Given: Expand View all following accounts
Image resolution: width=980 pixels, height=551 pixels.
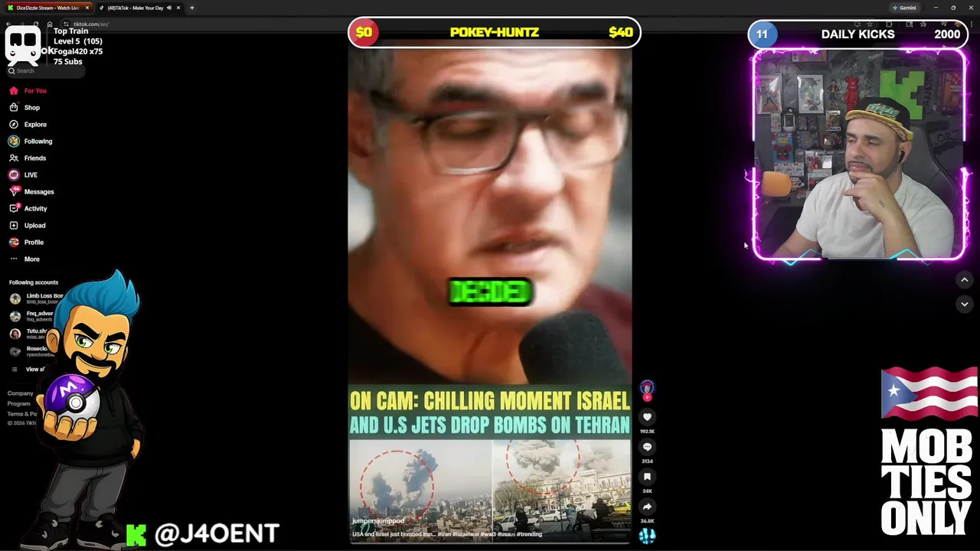Looking at the screenshot, I should (x=28, y=369).
